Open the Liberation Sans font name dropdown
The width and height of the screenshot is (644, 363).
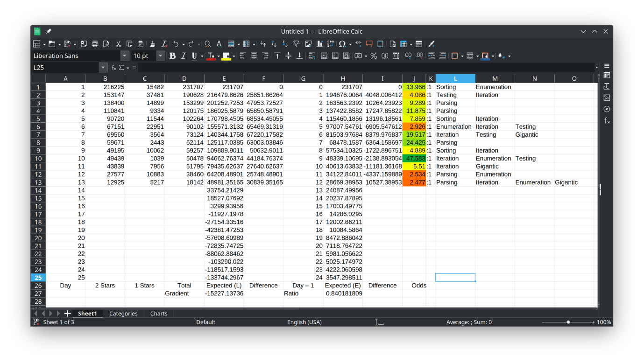click(125, 56)
